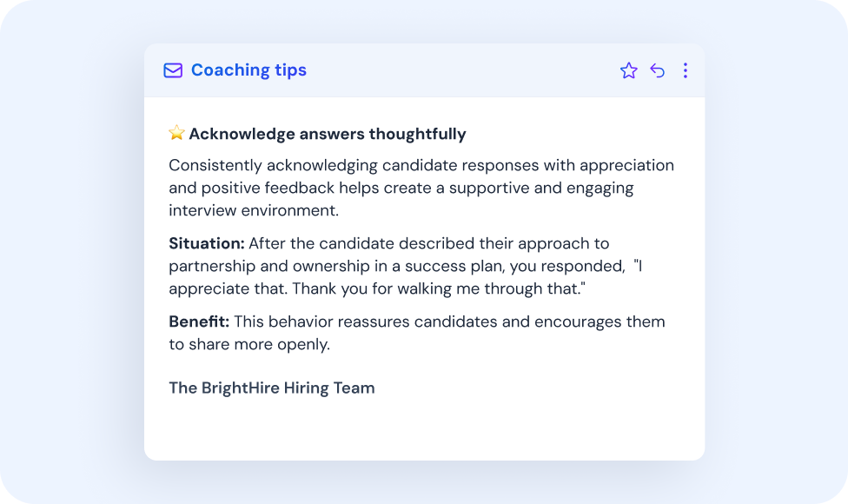Open the three-dot more options menu
848x504 pixels.
point(686,71)
